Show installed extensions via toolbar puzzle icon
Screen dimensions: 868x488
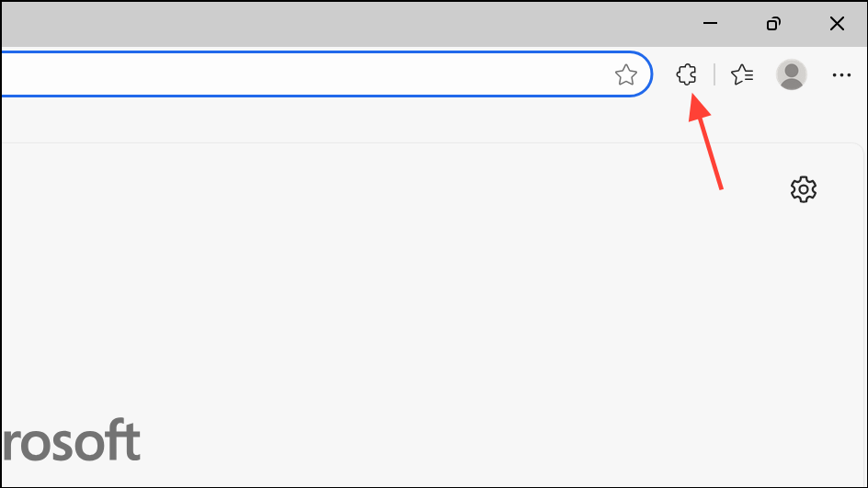pyautogui.click(x=687, y=74)
